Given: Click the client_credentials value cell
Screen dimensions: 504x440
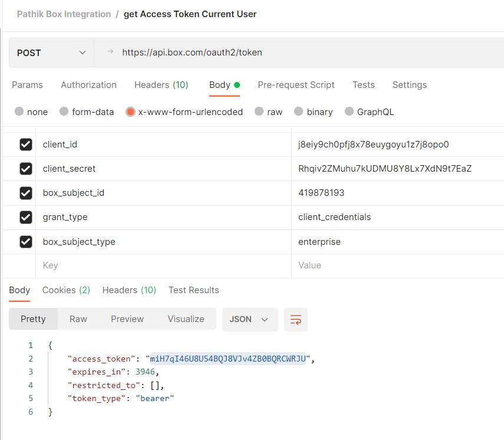Looking at the screenshot, I should (398, 217).
